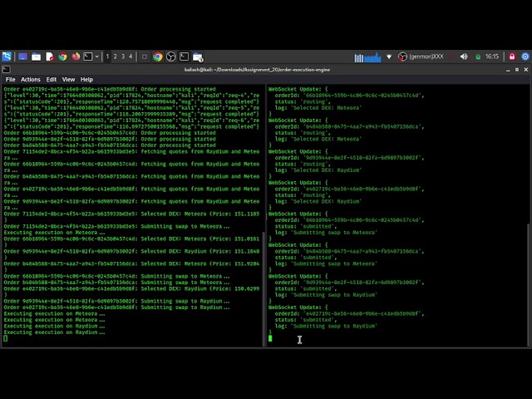Click the genmon XXX panel label
This screenshot has height=399, width=532.
(426, 57)
